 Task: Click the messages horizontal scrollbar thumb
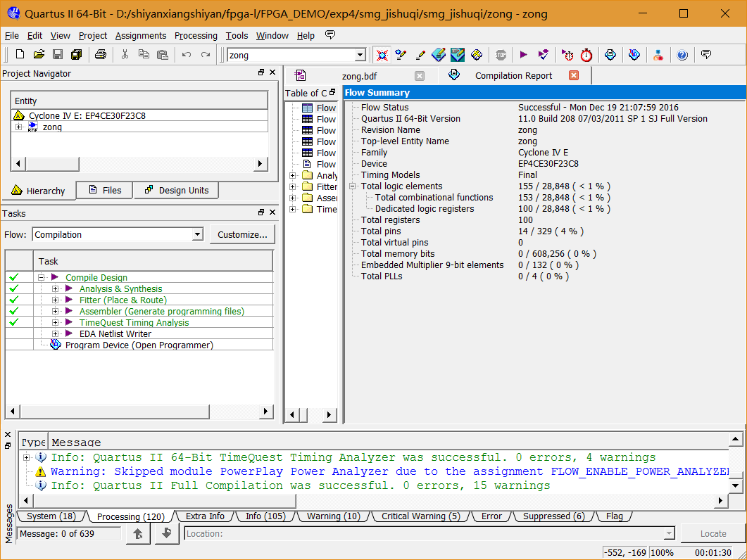pos(165,500)
